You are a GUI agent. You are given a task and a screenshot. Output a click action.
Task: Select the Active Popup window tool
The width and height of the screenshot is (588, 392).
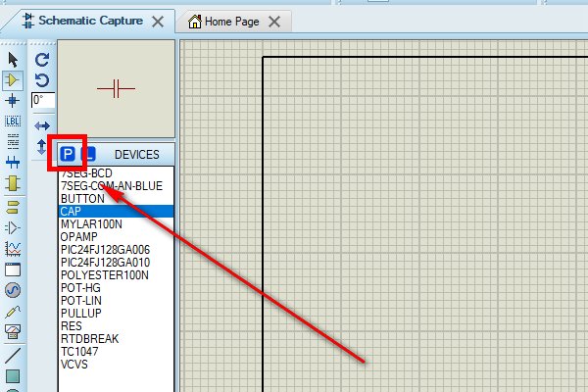pyautogui.click(x=13, y=269)
